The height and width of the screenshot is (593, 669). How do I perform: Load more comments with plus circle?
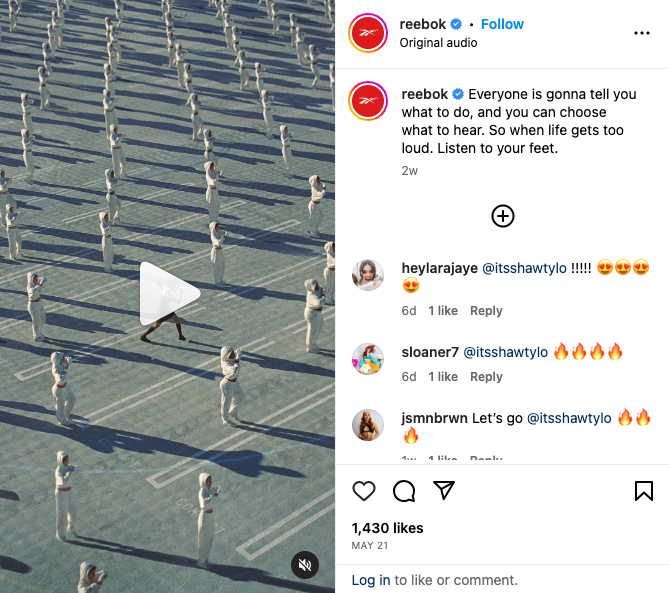tap(503, 216)
